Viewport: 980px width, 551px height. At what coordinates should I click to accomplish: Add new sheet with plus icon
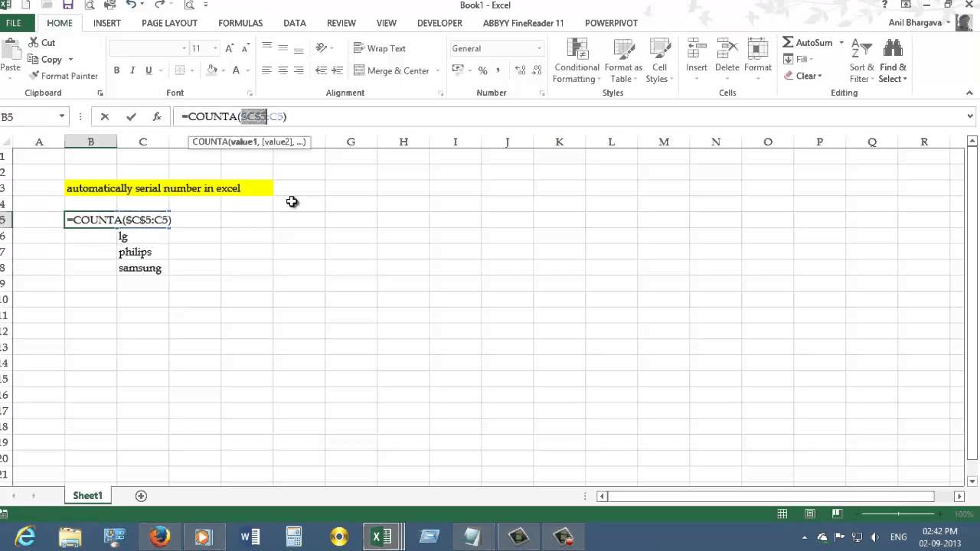pyautogui.click(x=141, y=496)
